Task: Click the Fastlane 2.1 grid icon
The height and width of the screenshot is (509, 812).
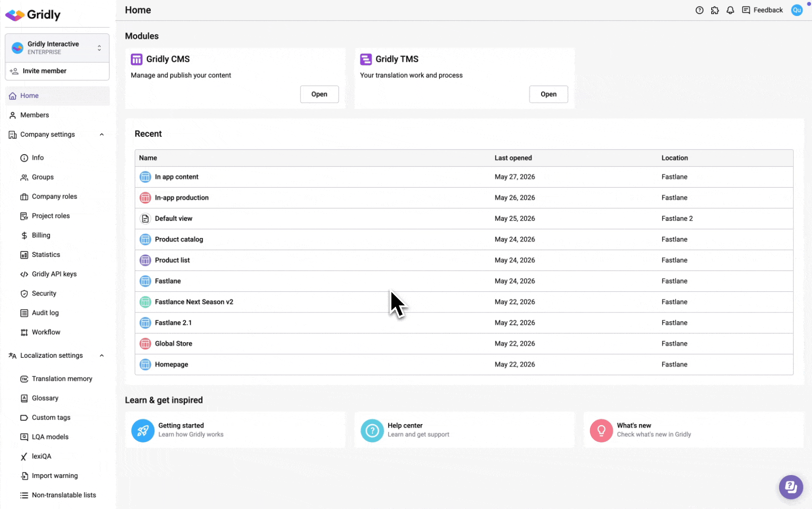Action: click(x=145, y=323)
